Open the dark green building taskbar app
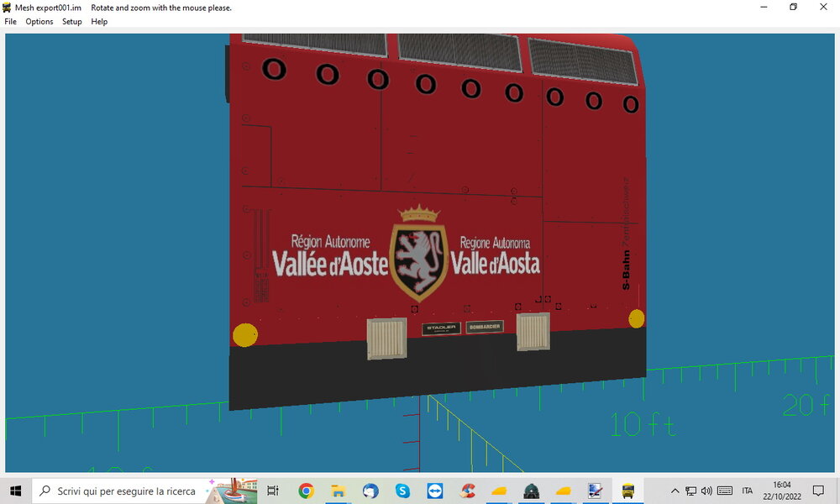The height and width of the screenshot is (504, 840). 531,491
